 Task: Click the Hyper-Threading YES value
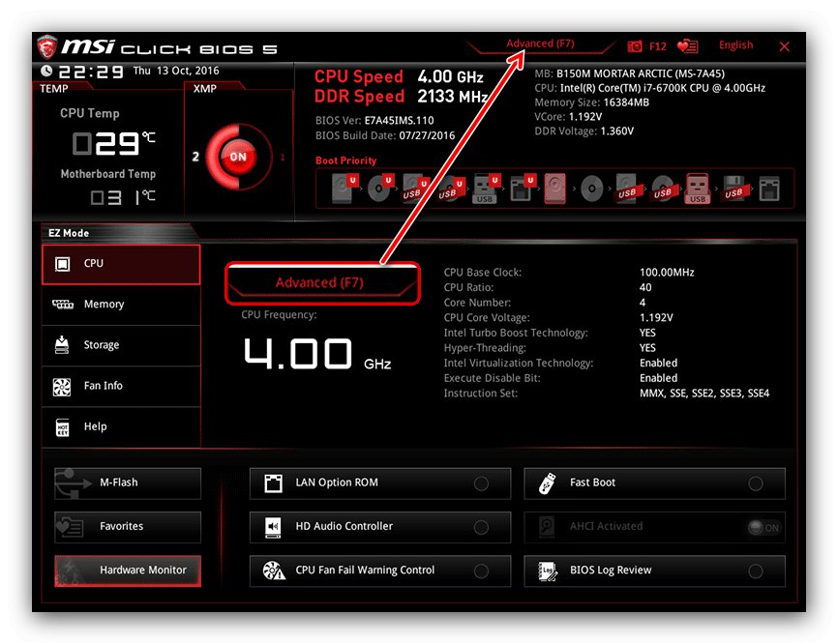click(x=647, y=348)
